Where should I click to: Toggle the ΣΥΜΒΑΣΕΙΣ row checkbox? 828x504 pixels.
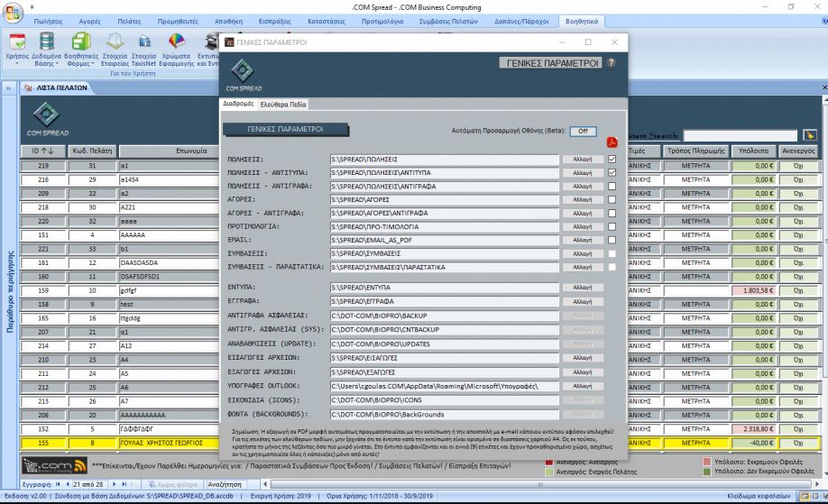coord(612,254)
